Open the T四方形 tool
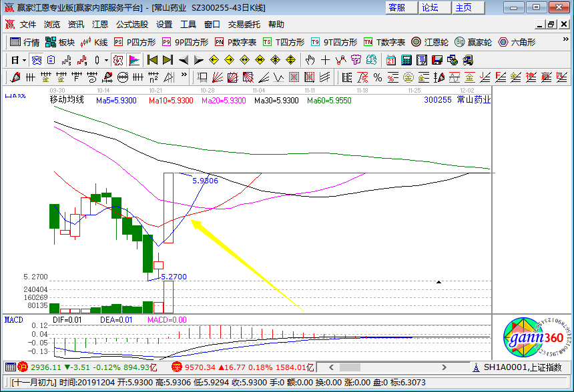The width and height of the screenshot is (574, 392). (284, 43)
